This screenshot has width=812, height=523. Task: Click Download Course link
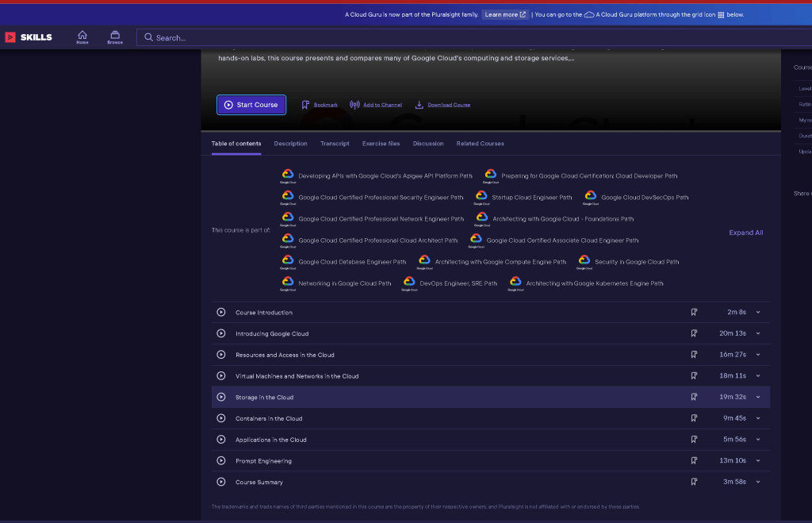click(442, 105)
